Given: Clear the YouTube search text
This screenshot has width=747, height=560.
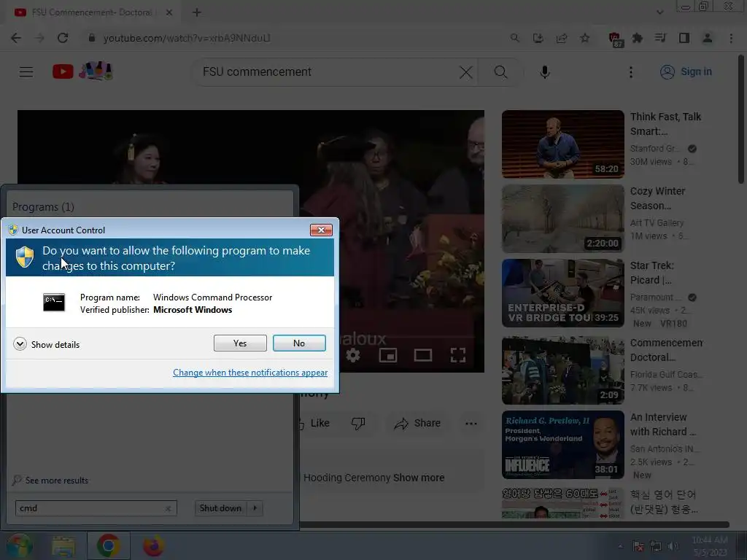Looking at the screenshot, I should pos(466,72).
